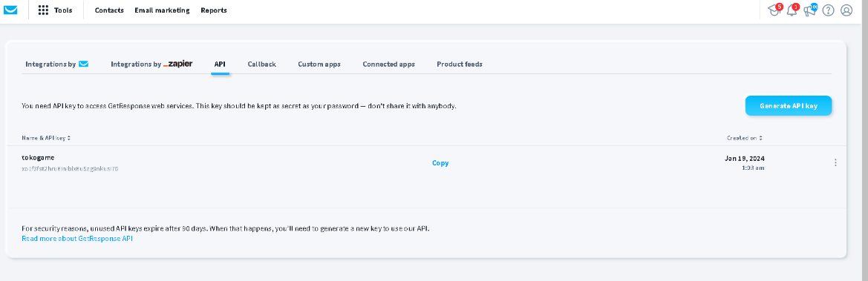Screen dimensions: 868x281
Task: Open Read more about GetResponse API link
Action: click(x=77, y=239)
